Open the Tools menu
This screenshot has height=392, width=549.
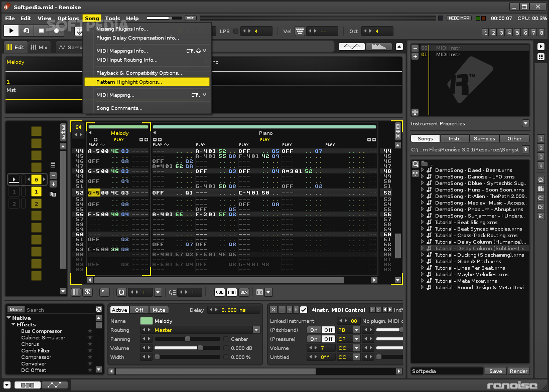click(112, 18)
